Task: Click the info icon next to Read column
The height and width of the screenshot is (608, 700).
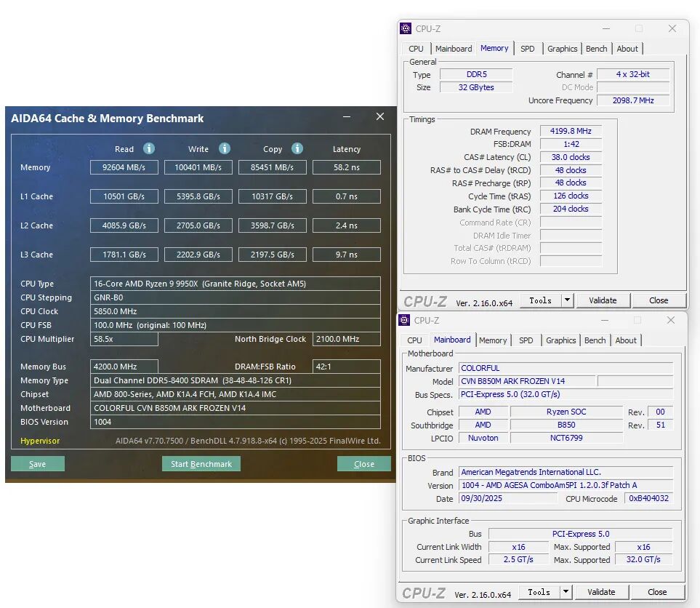Action: 148,148
